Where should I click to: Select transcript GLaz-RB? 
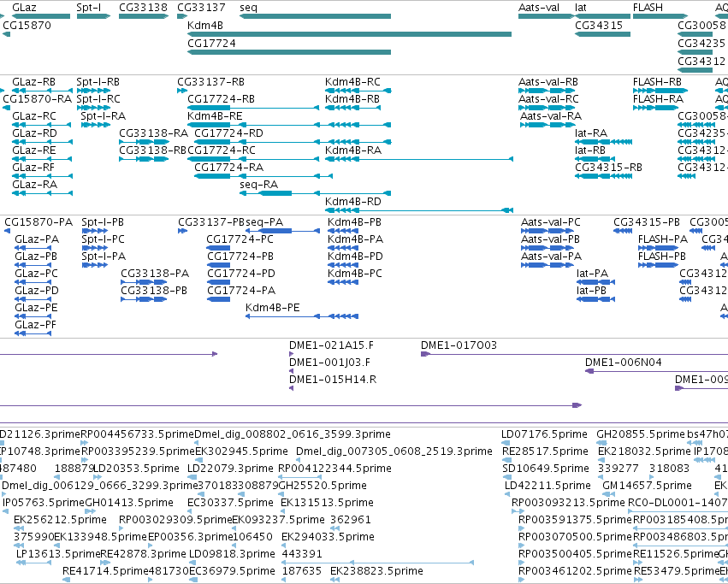click(43, 91)
